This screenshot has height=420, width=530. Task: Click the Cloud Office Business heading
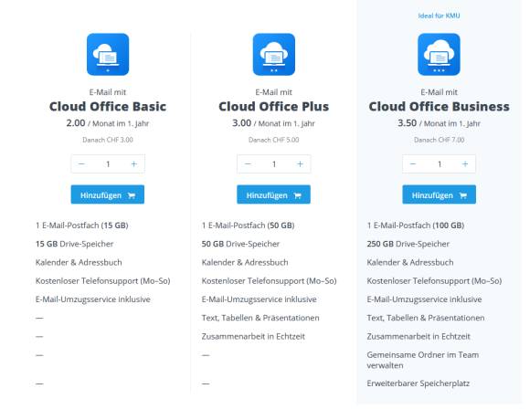[x=439, y=107]
